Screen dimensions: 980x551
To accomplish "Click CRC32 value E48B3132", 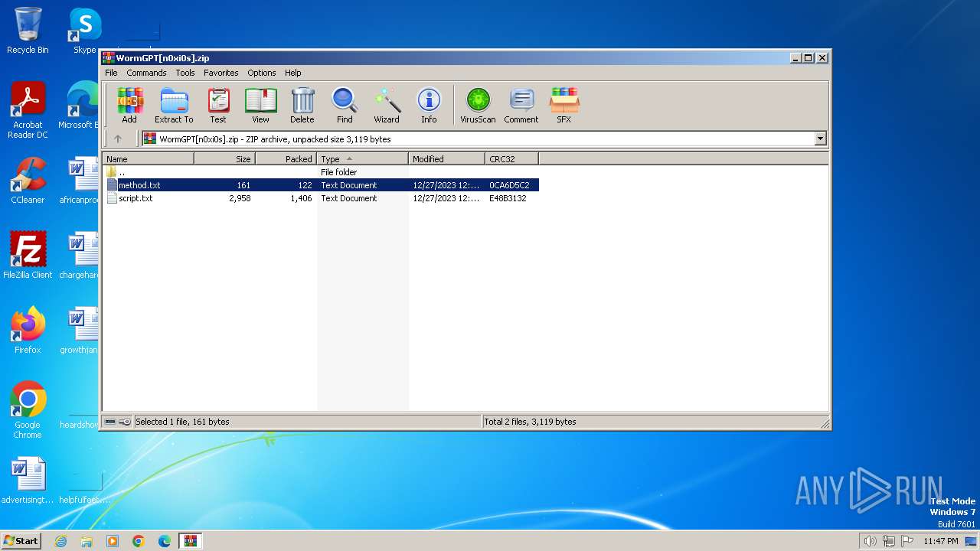I will [508, 198].
